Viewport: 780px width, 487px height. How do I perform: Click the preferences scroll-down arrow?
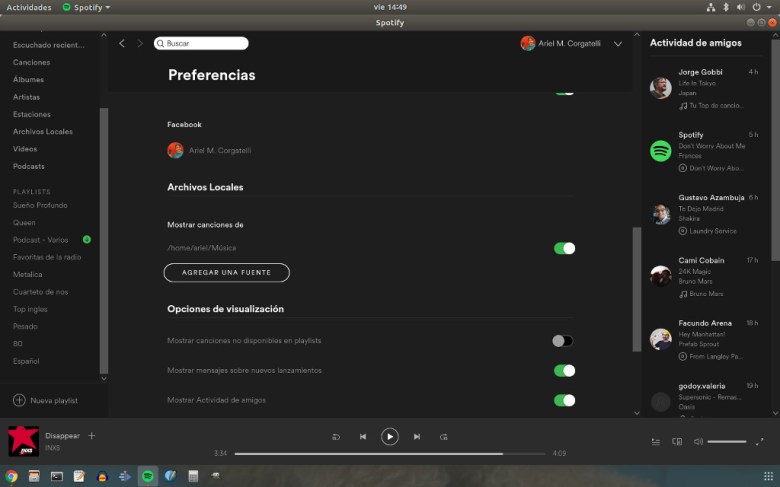click(637, 413)
